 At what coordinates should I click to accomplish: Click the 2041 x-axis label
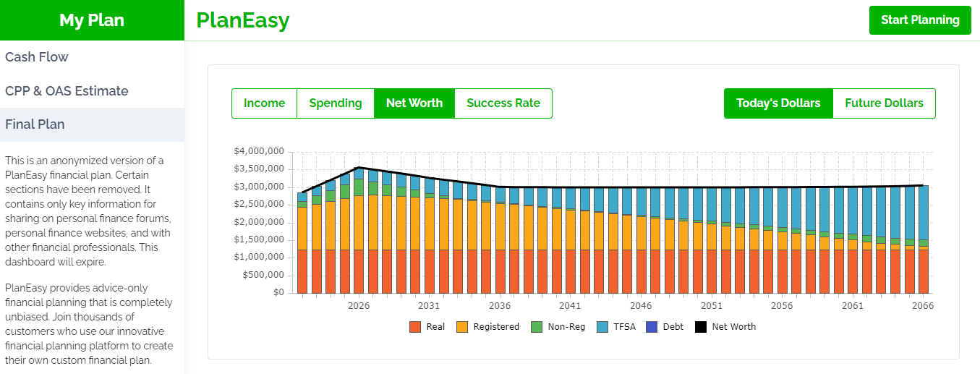click(570, 306)
